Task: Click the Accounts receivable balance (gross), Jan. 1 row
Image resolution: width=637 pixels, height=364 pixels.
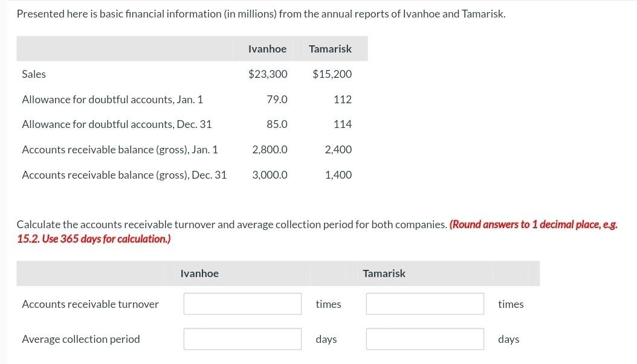Action: [x=120, y=149]
